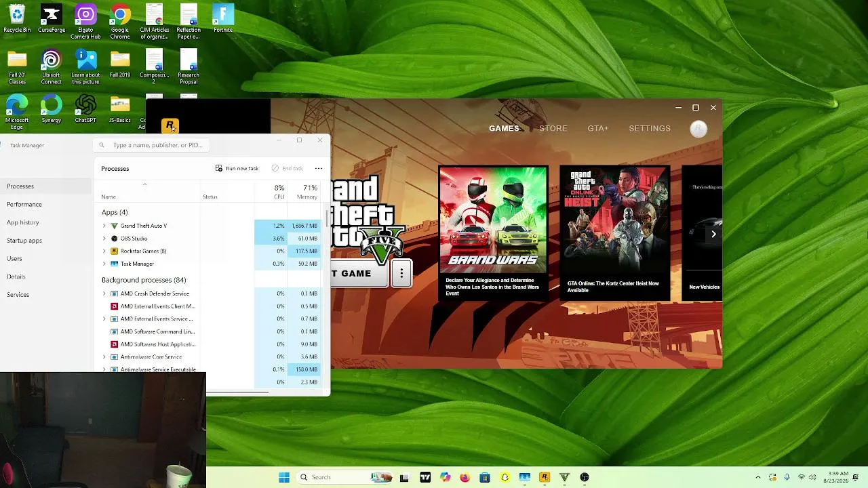Screen dimensions: 868x488
Task: Open the Services tab
Action: click(45, 295)
